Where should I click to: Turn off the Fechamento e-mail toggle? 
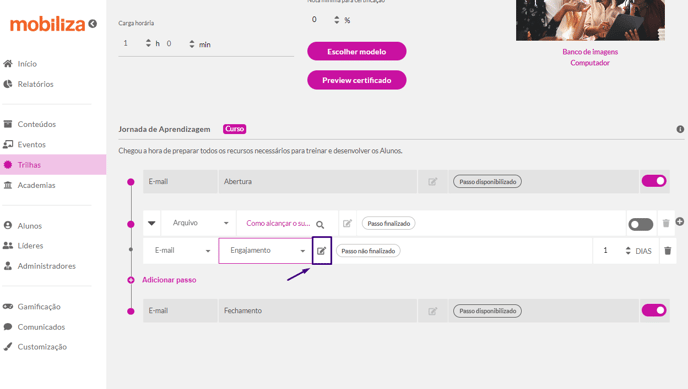(x=654, y=310)
